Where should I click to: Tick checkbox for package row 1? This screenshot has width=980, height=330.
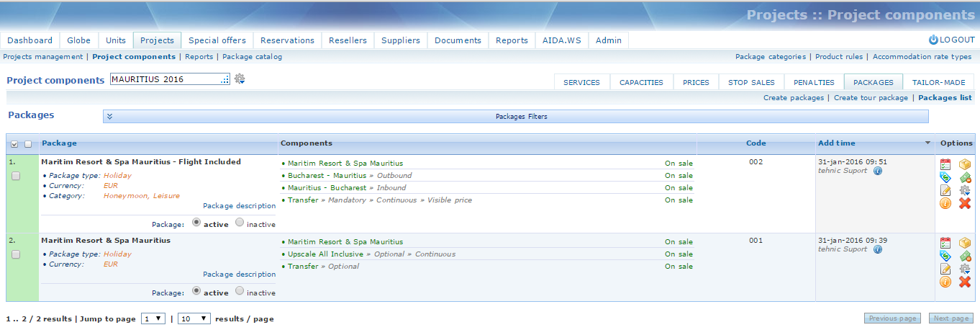tap(16, 176)
